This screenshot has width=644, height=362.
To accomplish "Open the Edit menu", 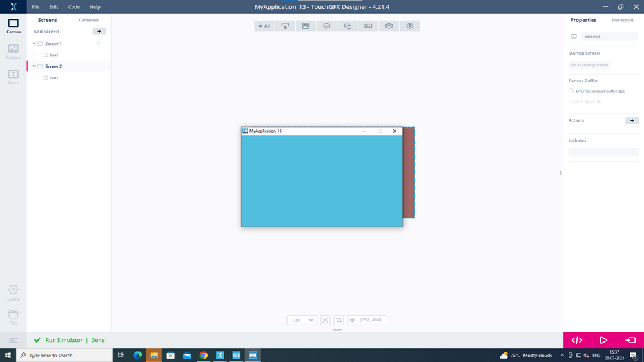I will pyautogui.click(x=54, y=7).
